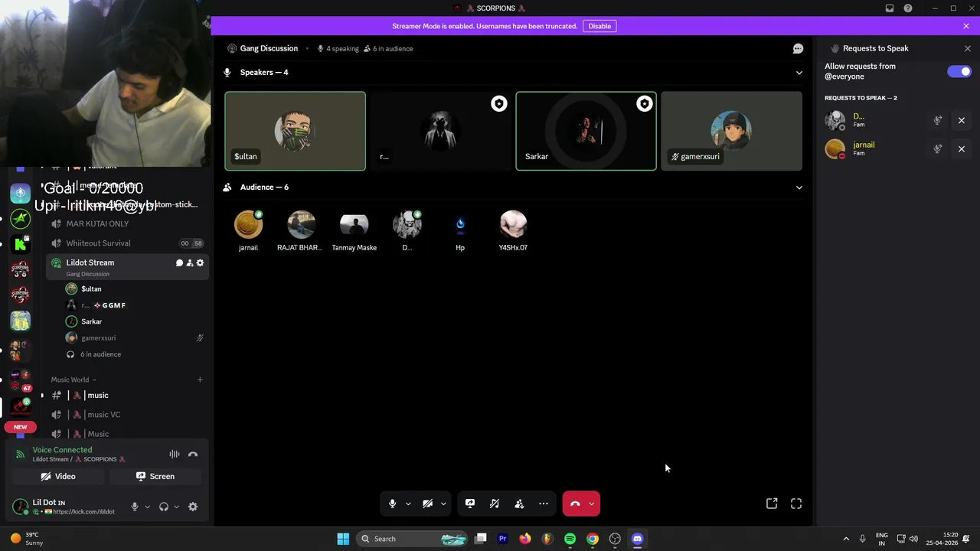Open input device arrow in user panel
The height and width of the screenshot is (551, 980).
(147, 507)
